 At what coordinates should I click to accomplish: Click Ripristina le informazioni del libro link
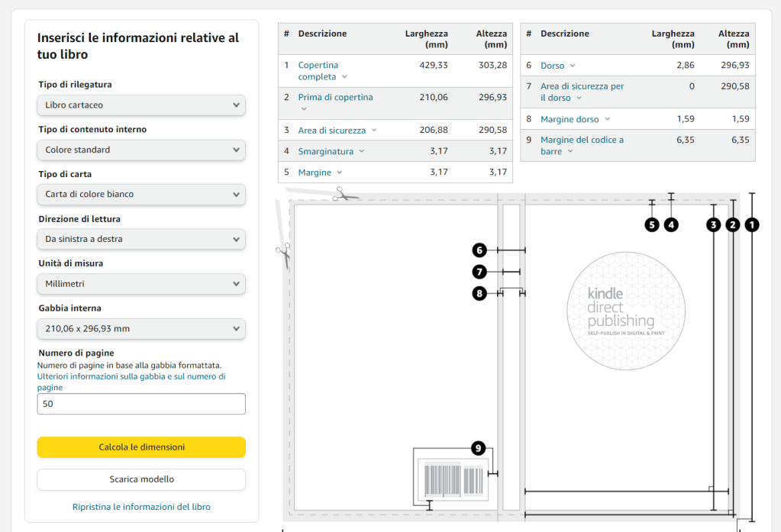(x=141, y=507)
